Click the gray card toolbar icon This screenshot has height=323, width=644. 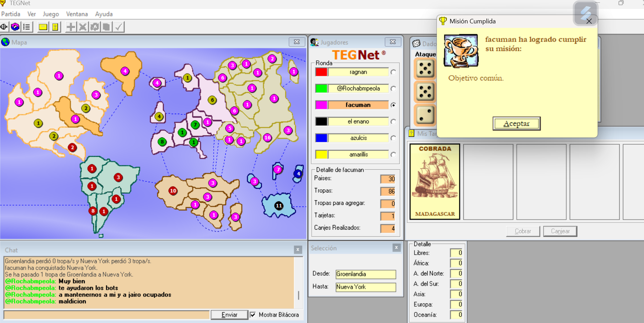(106, 27)
